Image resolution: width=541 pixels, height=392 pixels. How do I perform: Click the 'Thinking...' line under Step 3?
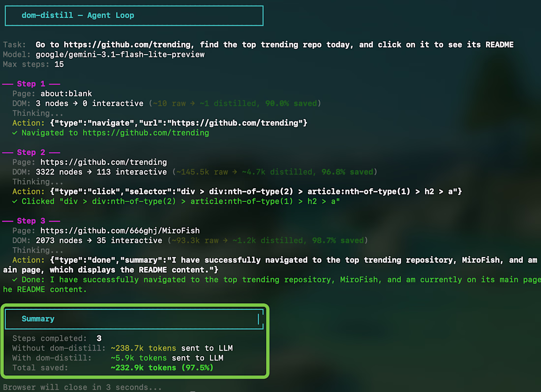(38, 251)
